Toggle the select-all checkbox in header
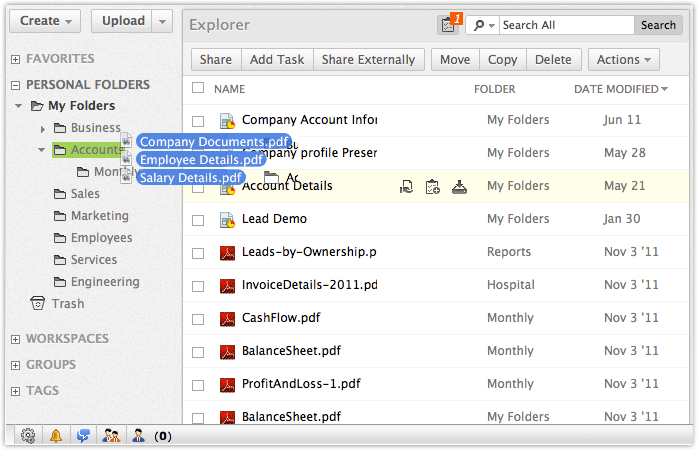This screenshot has width=698, height=450. coord(198,89)
